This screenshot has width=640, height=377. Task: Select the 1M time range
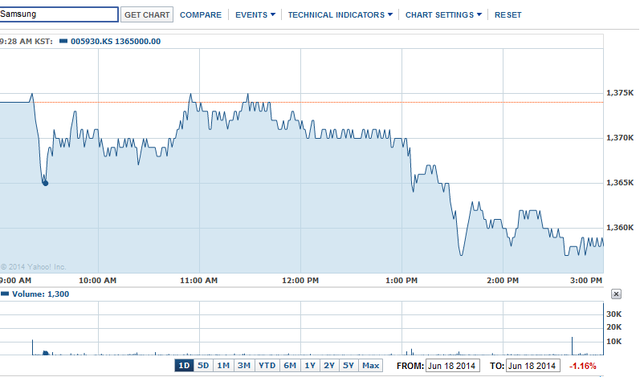tap(223, 366)
